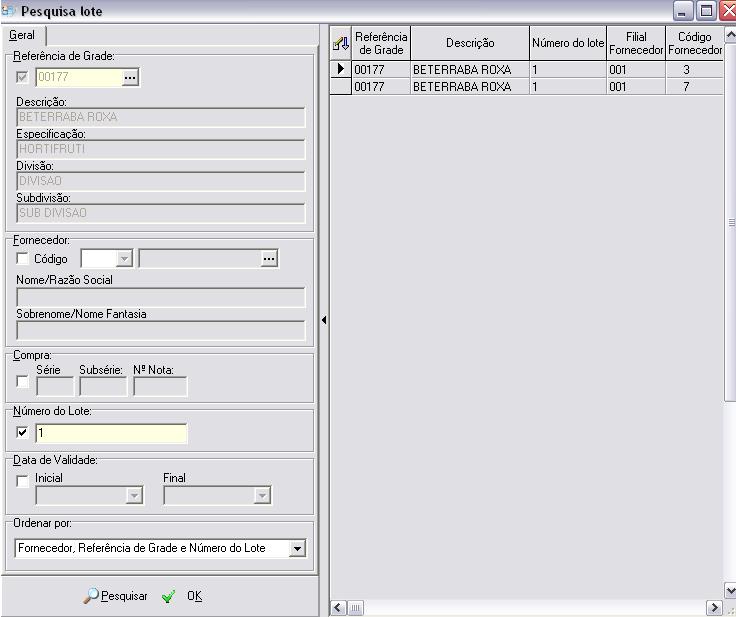Expand the Data de Validade Inicial dropdown
Screen dimensions: 736x617
click(x=134, y=495)
